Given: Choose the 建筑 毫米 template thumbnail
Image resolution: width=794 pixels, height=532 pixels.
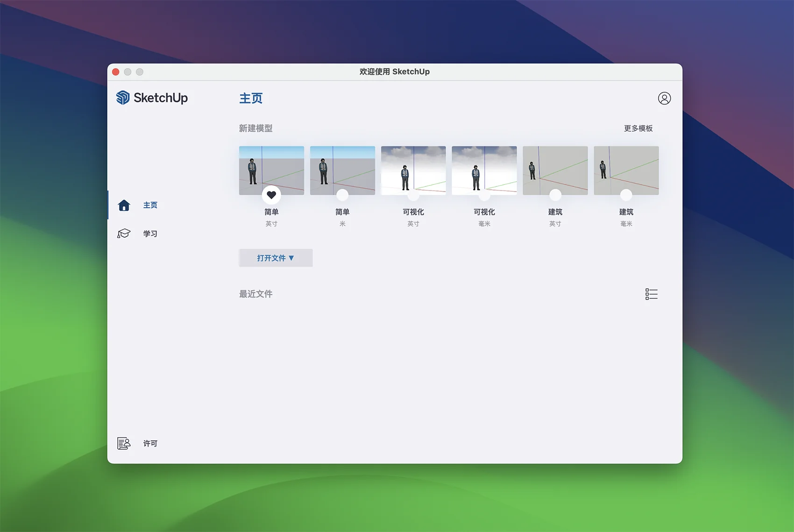Looking at the screenshot, I should [626, 170].
